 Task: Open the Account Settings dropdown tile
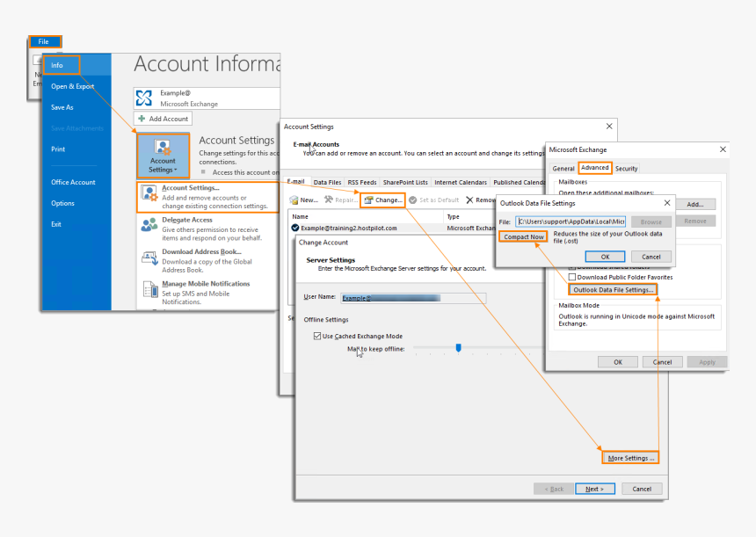tap(163, 156)
